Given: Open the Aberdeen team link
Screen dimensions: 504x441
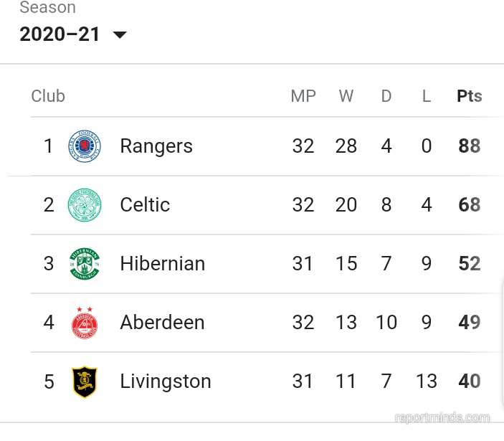Looking at the screenshot, I should coord(162,323).
